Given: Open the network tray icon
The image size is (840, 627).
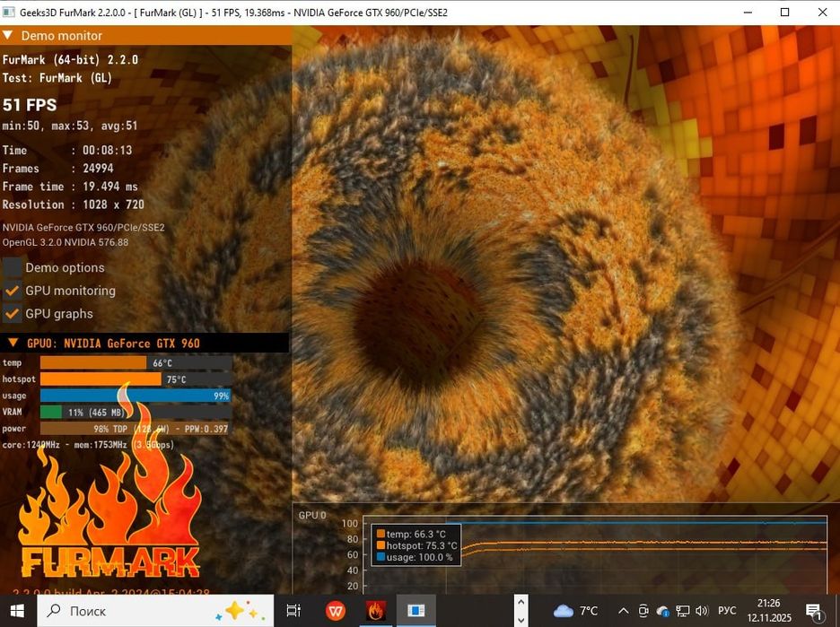Looking at the screenshot, I should coord(682,611).
